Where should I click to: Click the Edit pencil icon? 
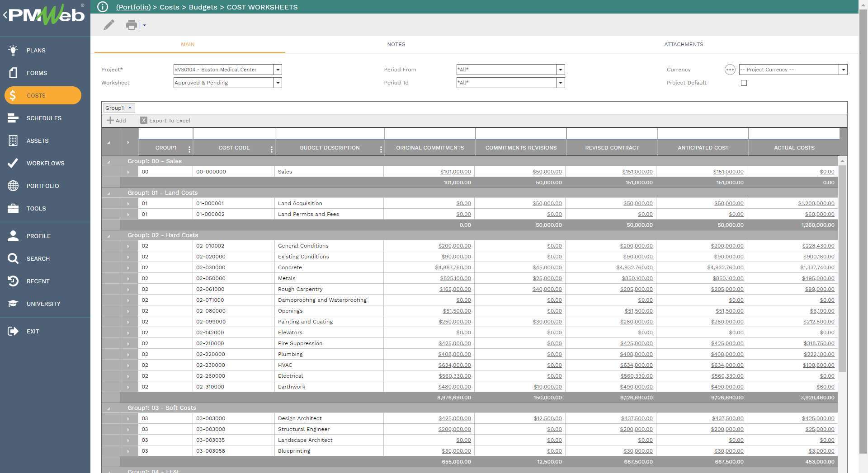[x=108, y=25]
